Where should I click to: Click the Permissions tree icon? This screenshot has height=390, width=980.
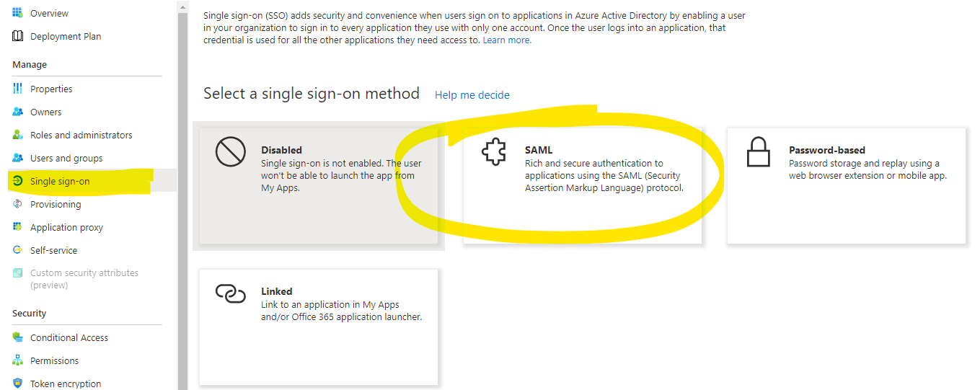tap(17, 360)
